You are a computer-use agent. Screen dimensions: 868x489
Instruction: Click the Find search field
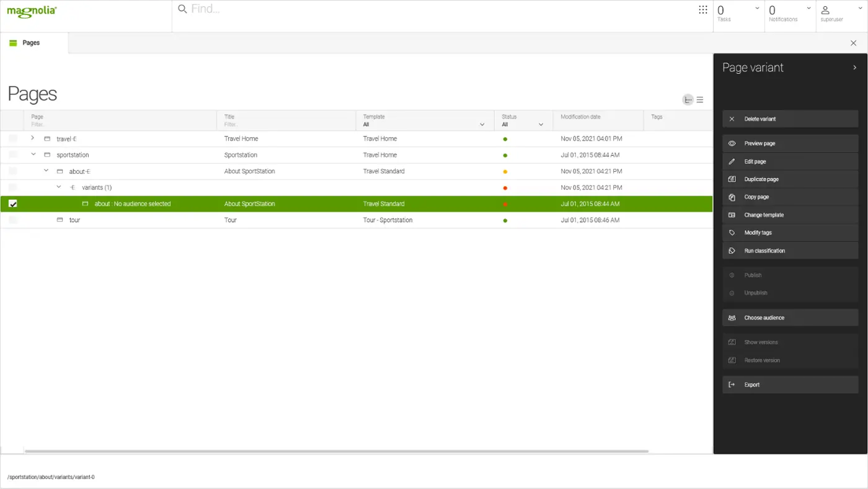tap(434, 9)
